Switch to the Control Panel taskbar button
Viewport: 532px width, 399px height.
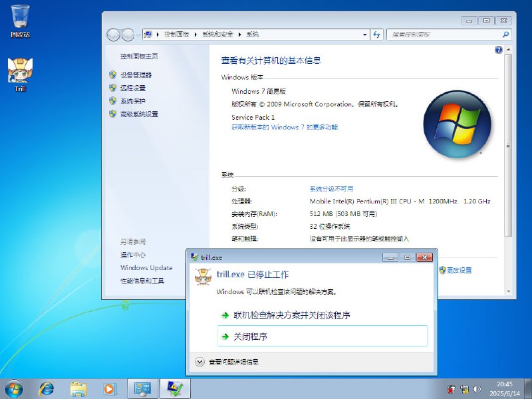click(142, 389)
